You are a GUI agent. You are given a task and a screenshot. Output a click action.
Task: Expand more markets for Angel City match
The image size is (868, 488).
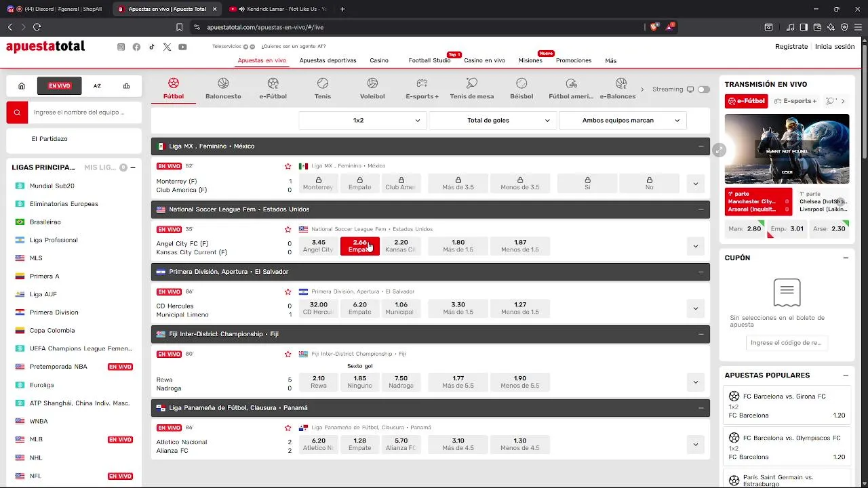point(695,246)
